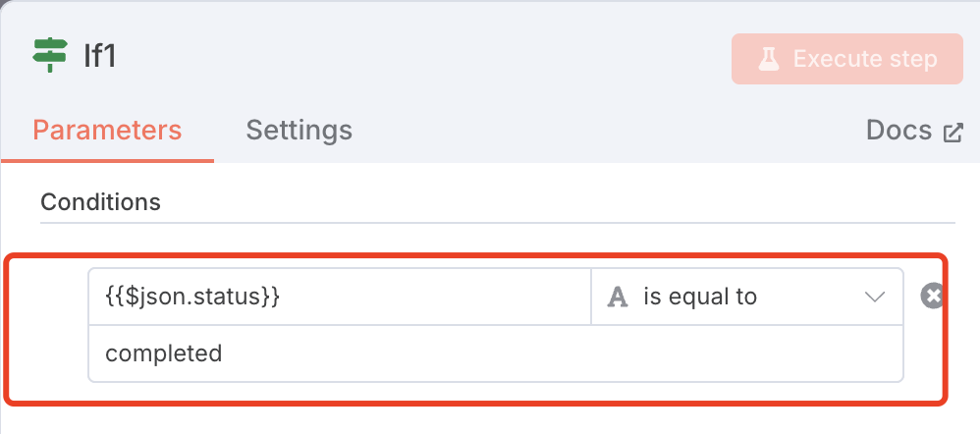Viewport: 980px width, 434px height.
Task: Click blank header area right of If1 title
Action: [x=422, y=56]
